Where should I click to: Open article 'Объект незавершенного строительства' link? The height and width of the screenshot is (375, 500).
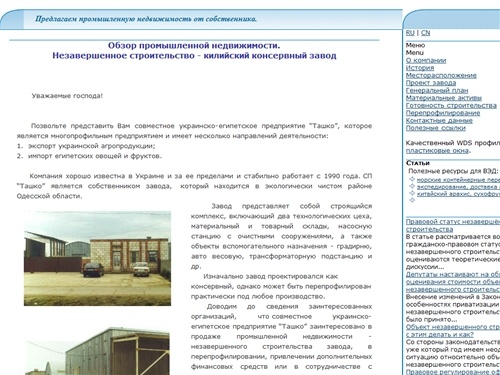(453, 330)
